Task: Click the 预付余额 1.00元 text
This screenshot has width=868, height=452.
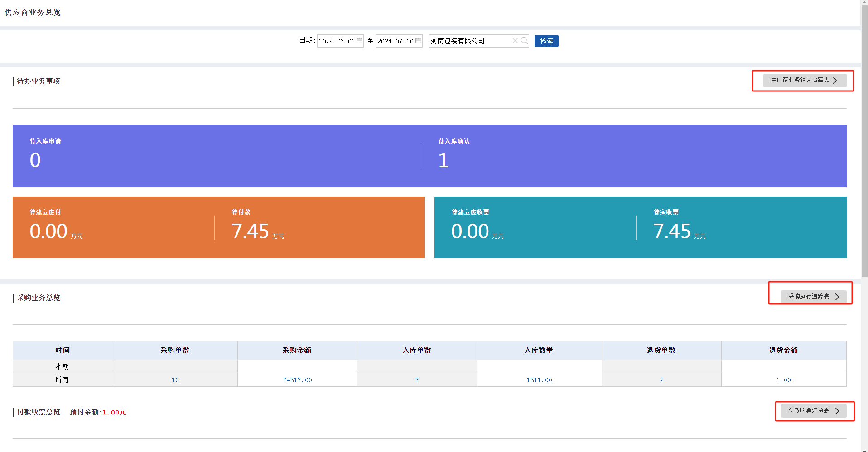Action: pyautogui.click(x=98, y=412)
